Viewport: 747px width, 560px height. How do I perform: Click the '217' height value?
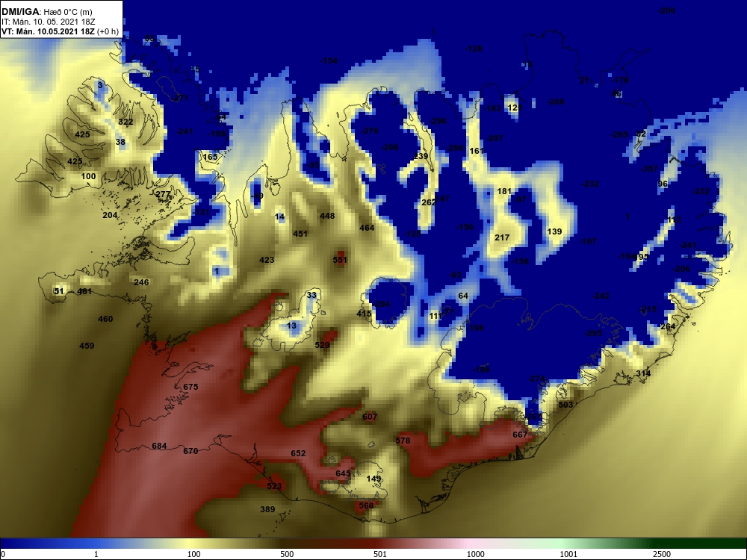point(502,237)
